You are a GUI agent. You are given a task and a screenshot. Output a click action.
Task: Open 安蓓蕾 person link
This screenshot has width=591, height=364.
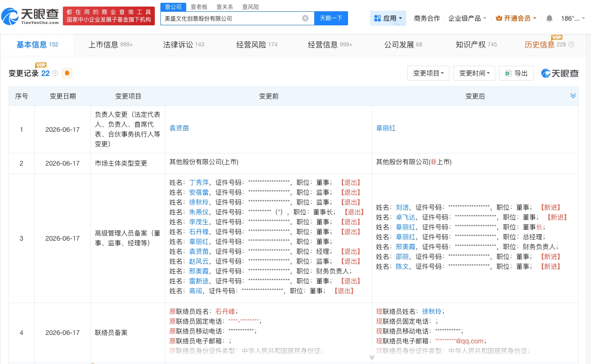point(199,192)
